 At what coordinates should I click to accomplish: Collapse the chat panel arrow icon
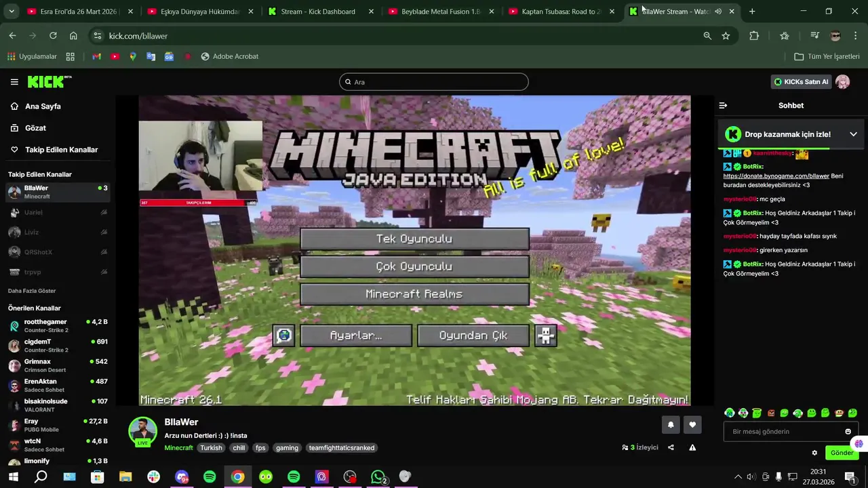pos(723,105)
